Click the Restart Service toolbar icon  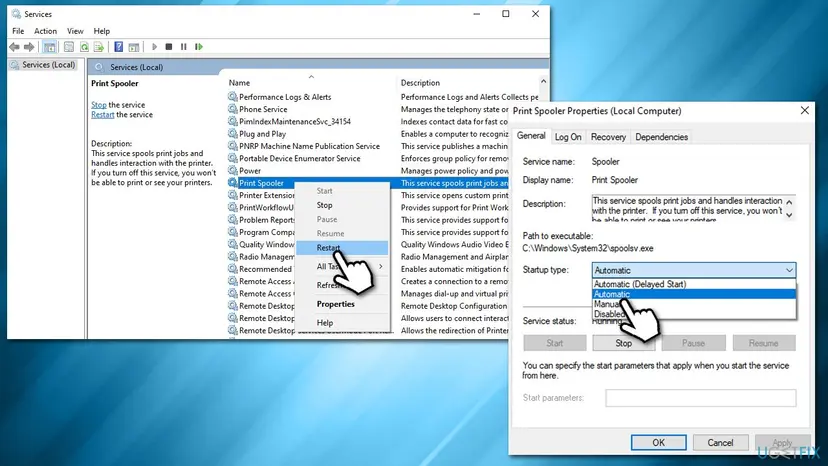point(199,47)
